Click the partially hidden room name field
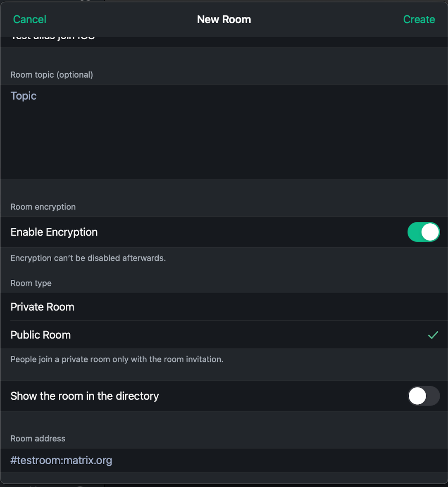448x487 pixels. (x=224, y=42)
